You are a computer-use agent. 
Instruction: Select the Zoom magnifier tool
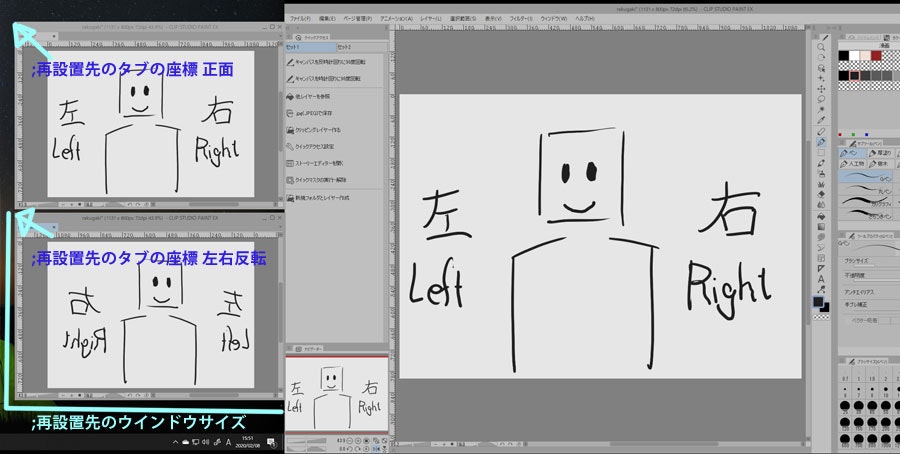pyautogui.click(x=821, y=47)
